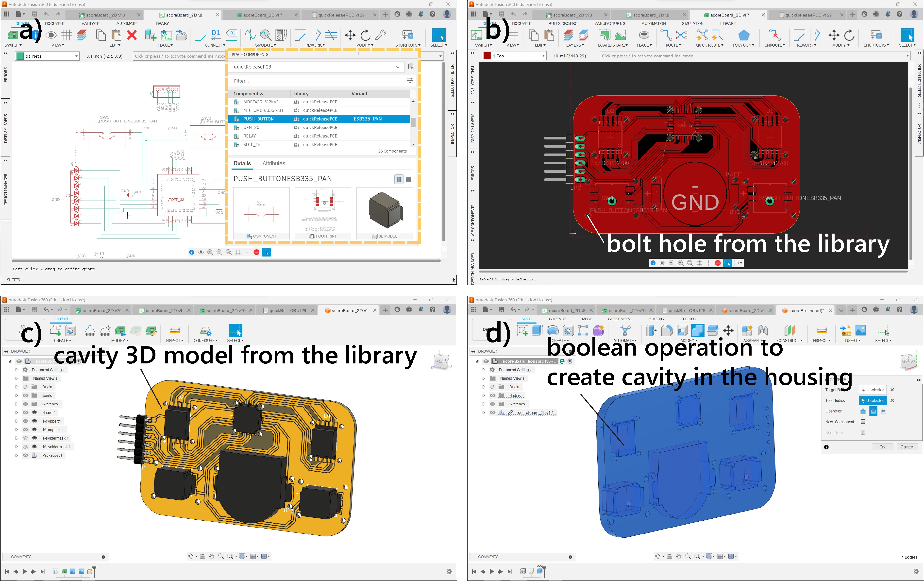Open the '1 Top' layer dropdown in window b

coord(543,56)
